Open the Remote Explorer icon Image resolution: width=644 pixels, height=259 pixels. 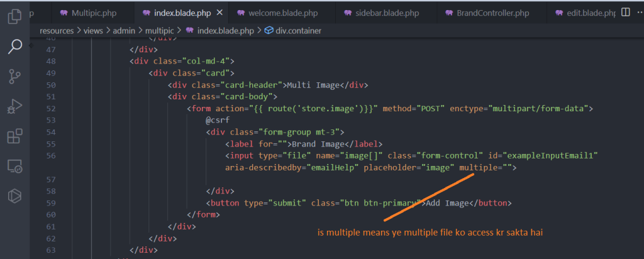[14, 167]
